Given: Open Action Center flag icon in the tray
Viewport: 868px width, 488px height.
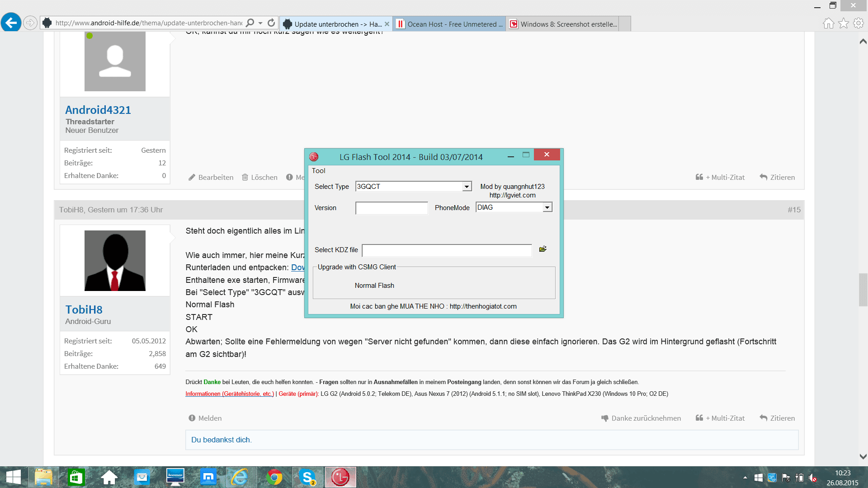Looking at the screenshot, I should [786, 478].
